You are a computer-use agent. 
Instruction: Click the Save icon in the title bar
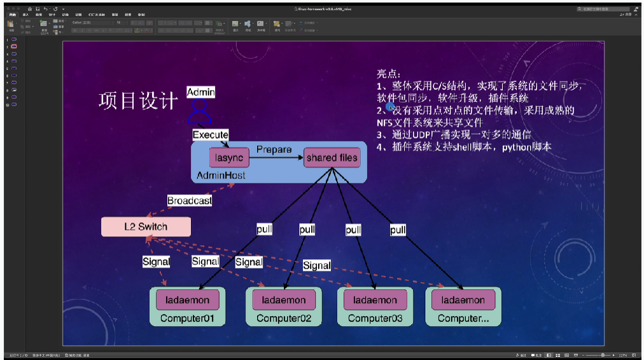(x=38, y=9)
